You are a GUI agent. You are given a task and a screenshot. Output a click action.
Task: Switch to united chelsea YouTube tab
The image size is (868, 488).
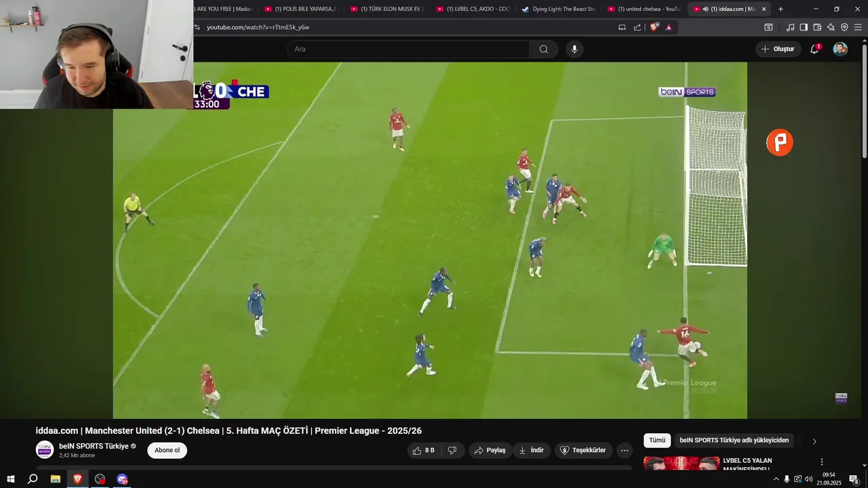[644, 9]
